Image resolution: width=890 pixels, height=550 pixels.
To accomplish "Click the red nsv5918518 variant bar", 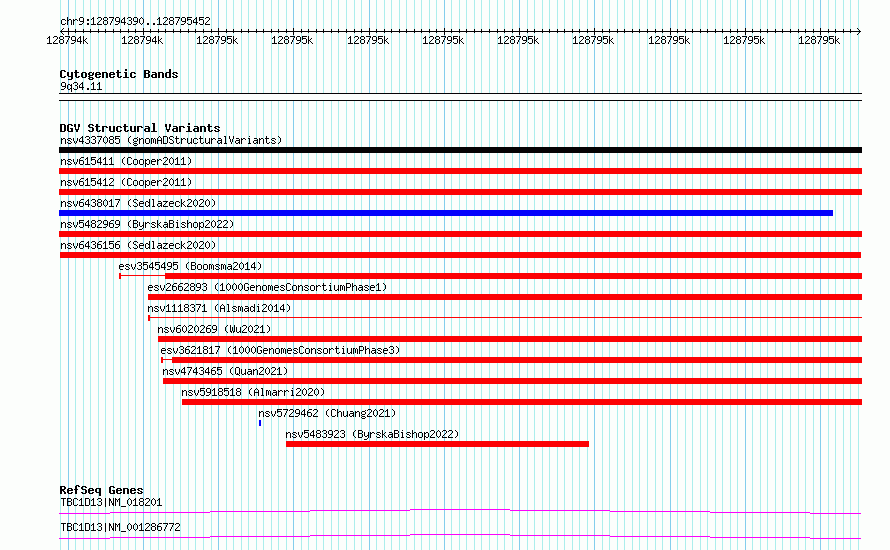I will 522,402.
